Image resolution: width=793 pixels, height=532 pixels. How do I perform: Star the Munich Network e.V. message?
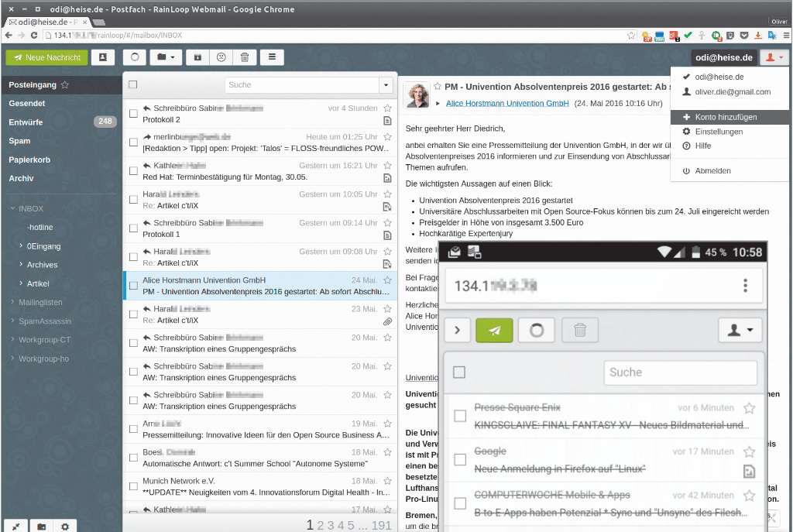(x=387, y=480)
